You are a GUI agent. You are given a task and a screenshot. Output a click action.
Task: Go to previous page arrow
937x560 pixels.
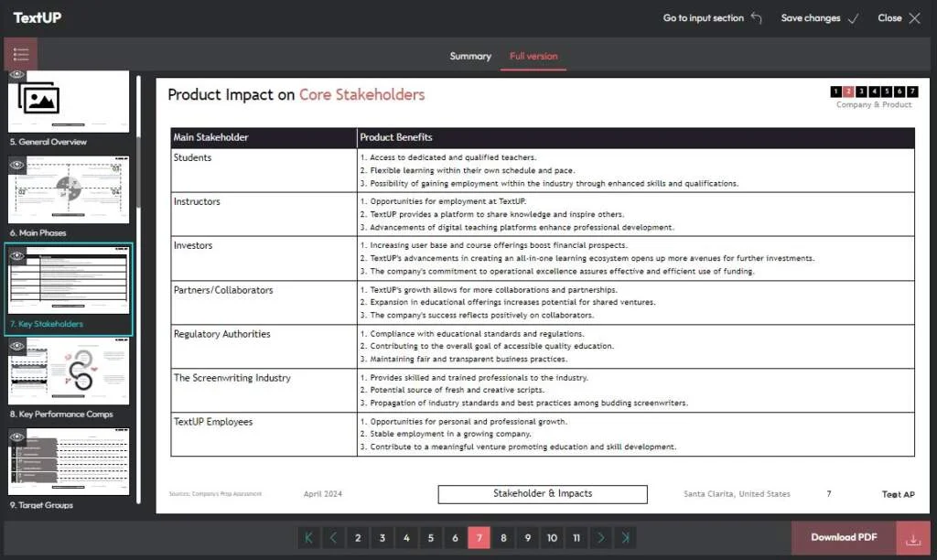tap(333, 538)
